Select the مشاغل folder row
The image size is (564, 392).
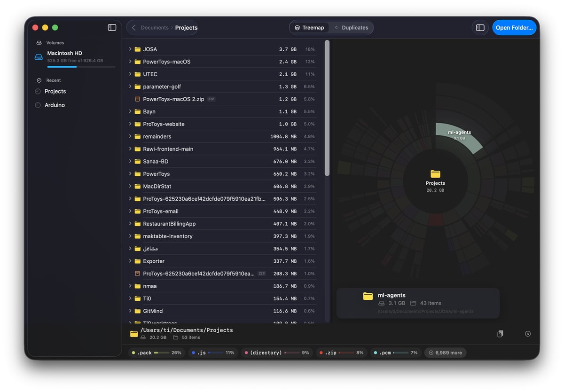point(222,249)
